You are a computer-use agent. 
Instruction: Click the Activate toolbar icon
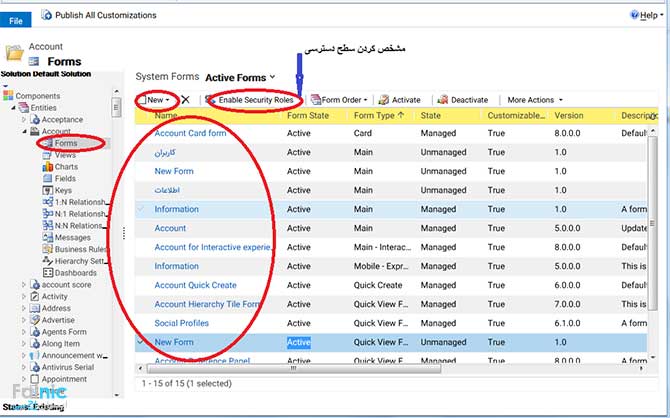coord(384,100)
